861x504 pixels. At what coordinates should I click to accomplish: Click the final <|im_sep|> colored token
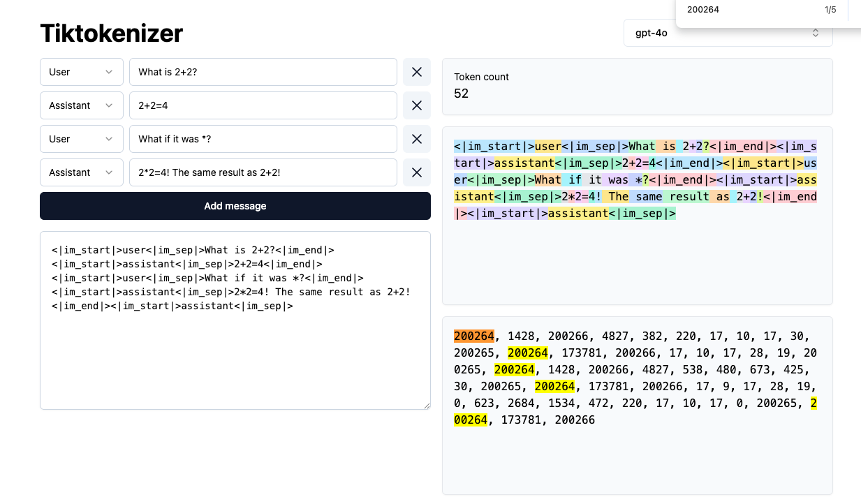[x=642, y=214]
